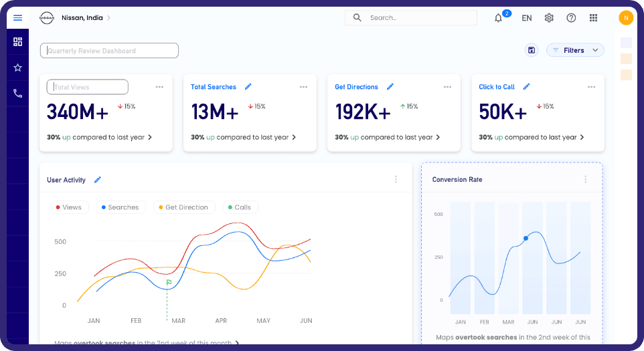The image size is (644, 351).
Task: Expand Total Searches year comparison chevron
Action: (294, 137)
